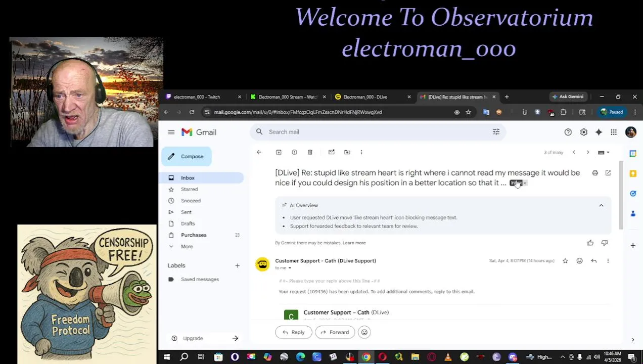
Task: Open the Gemini sparkle icon in Gmail header
Action: [599, 132]
